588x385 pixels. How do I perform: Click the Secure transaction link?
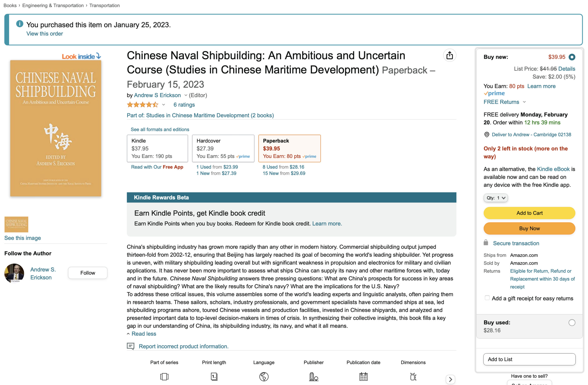(516, 243)
